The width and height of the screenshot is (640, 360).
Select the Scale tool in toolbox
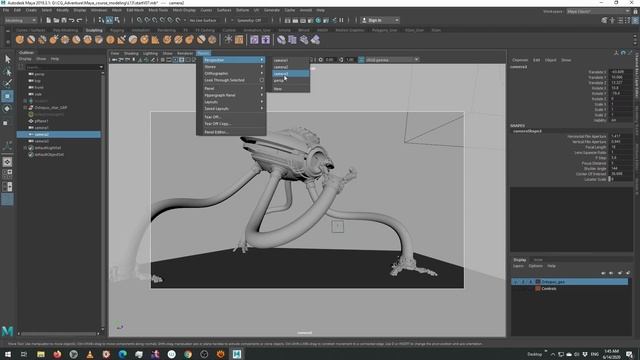pyautogui.click(x=6, y=123)
